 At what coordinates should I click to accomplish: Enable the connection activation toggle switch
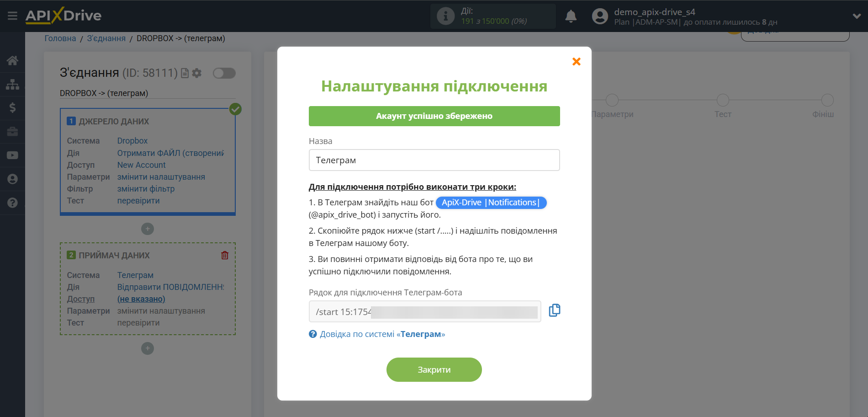click(224, 73)
